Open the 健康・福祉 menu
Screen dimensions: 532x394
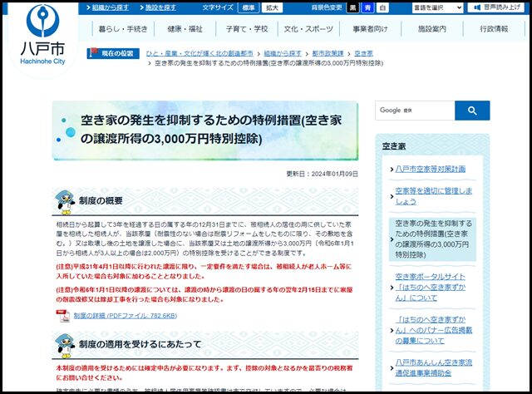(185, 29)
